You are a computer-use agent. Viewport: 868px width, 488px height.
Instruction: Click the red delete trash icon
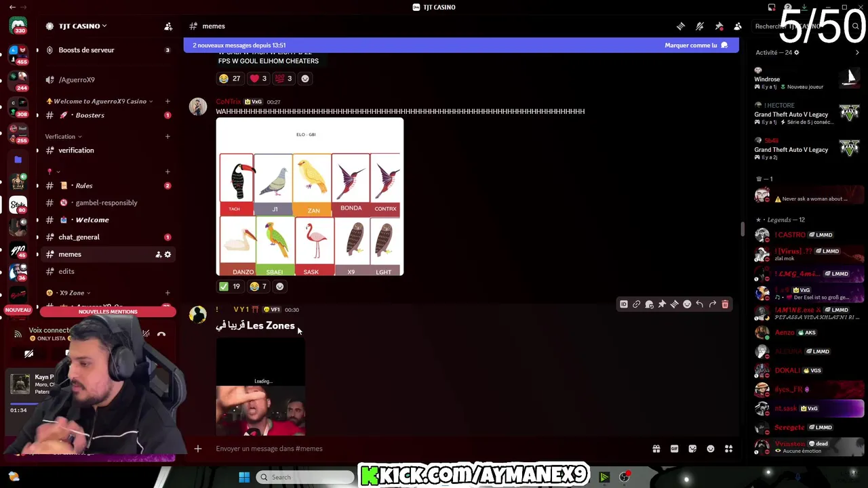tap(725, 305)
